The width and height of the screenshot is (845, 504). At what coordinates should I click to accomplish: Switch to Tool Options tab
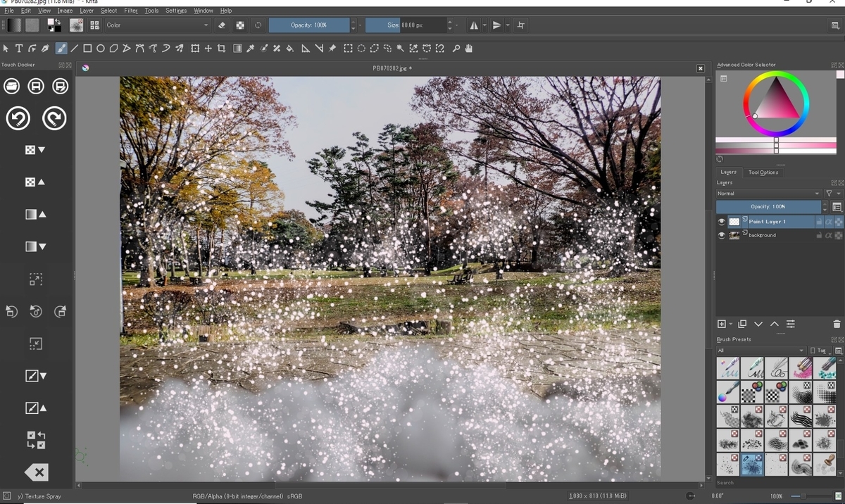tap(763, 172)
